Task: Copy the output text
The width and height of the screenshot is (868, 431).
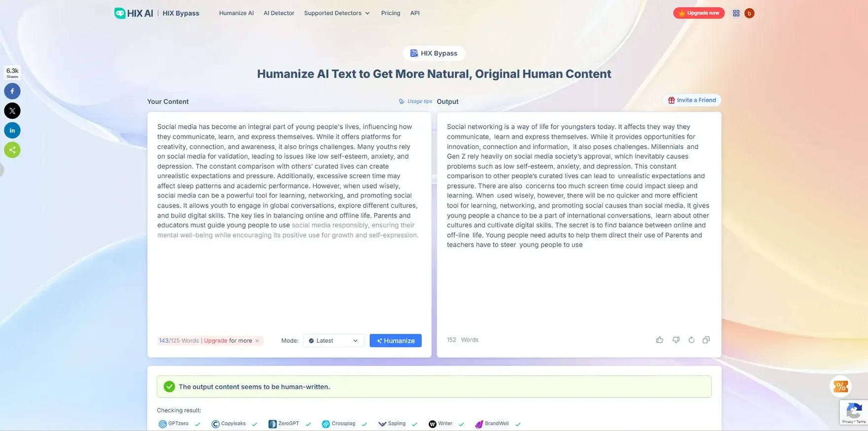Action: (706, 340)
